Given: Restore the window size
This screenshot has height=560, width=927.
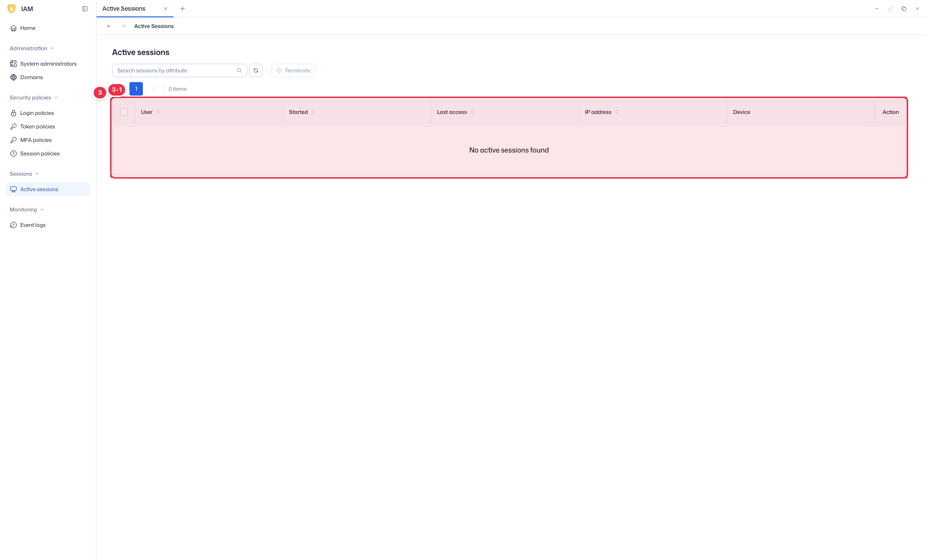Looking at the screenshot, I should (904, 9).
